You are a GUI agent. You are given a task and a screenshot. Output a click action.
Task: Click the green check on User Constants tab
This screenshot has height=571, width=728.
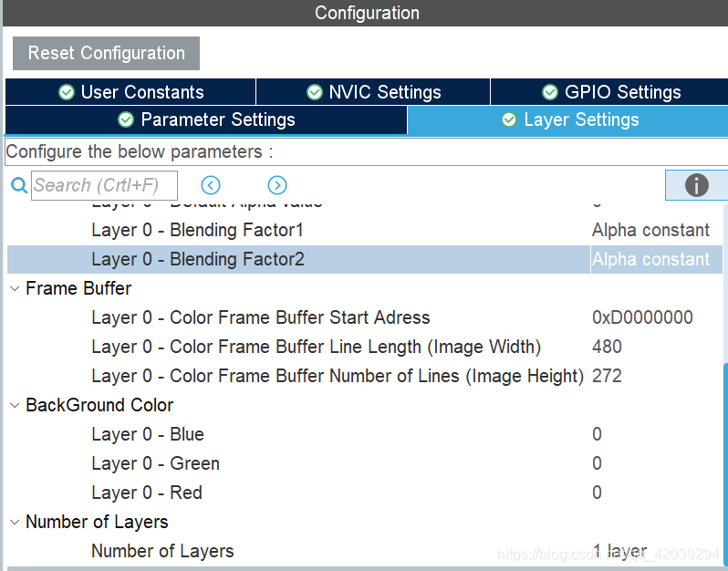[67, 92]
